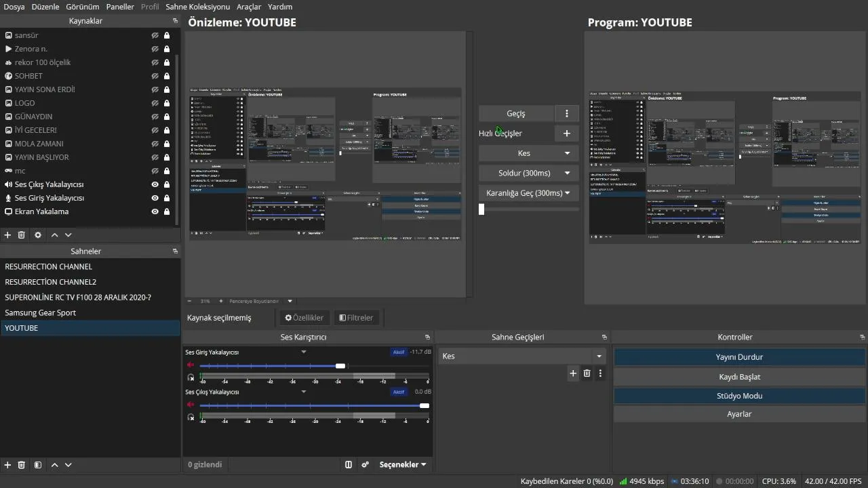Toggle monitoring headphone icon for Ses Giriş
868x488 pixels.
point(191,377)
